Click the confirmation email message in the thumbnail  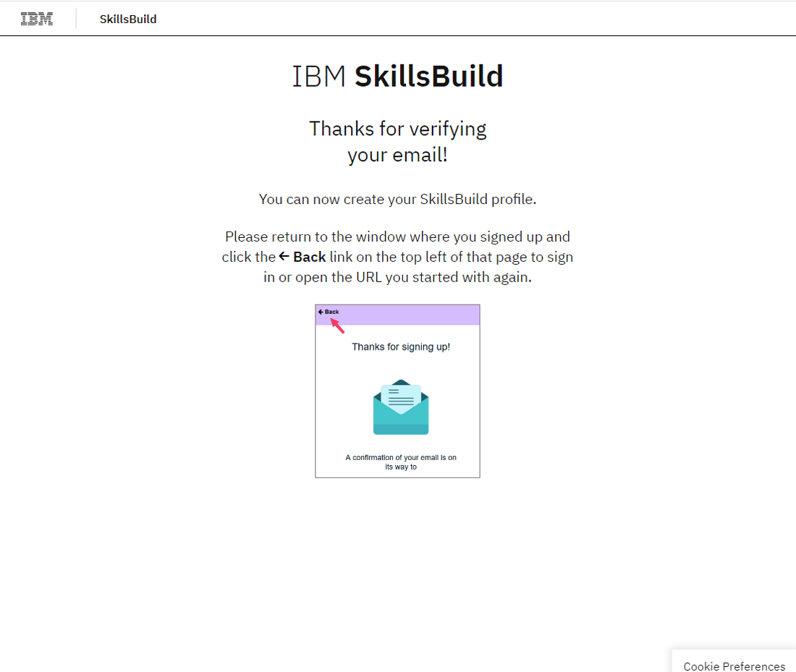[400, 462]
